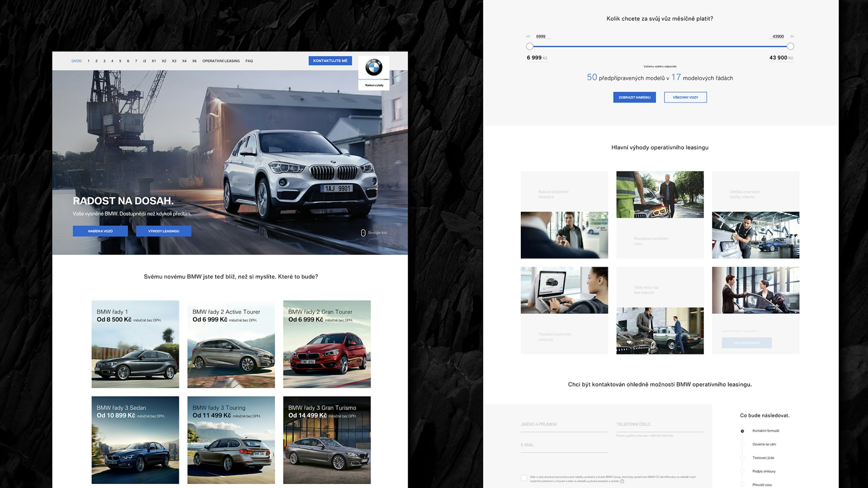Open the help question mark beside consent text
The image size is (868, 488).
click(x=622, y=481)
